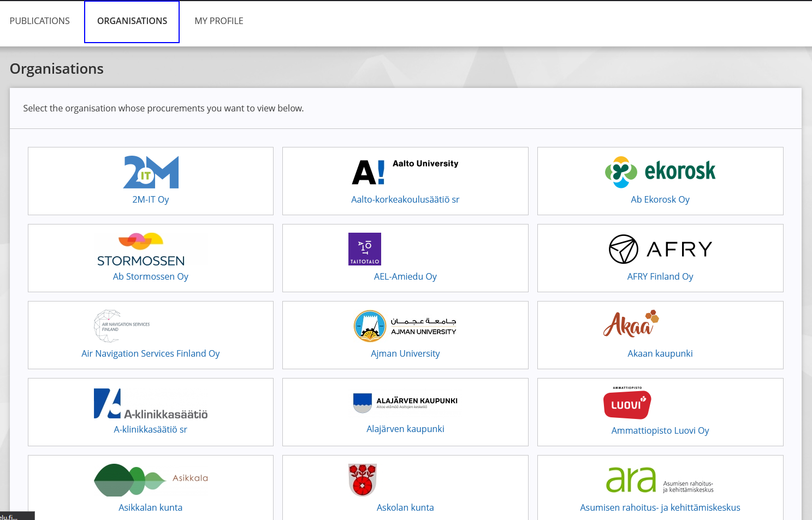Viewport: 812px width, 520px height.
Task: Click the Alajärven kaupunki crest logo
Action: click(x=405, y=403)
